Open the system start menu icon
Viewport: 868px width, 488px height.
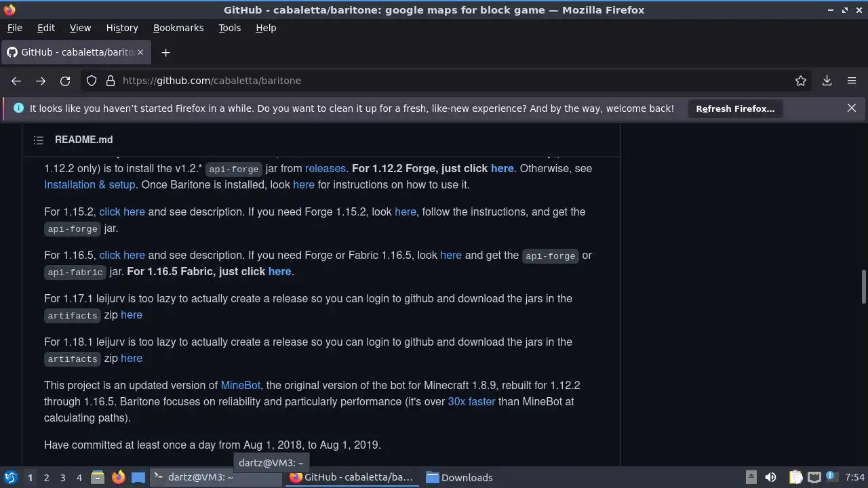tap(10, 477)
